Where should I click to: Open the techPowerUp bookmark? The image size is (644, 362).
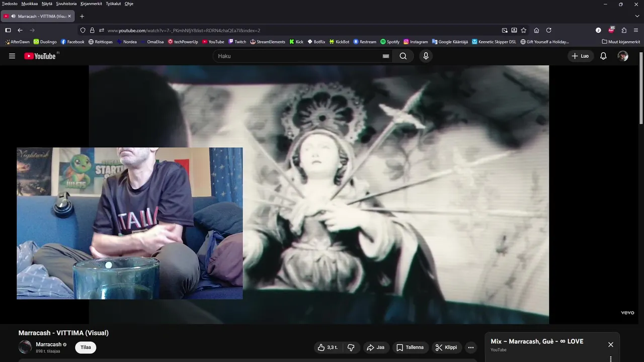coord(183,42)
